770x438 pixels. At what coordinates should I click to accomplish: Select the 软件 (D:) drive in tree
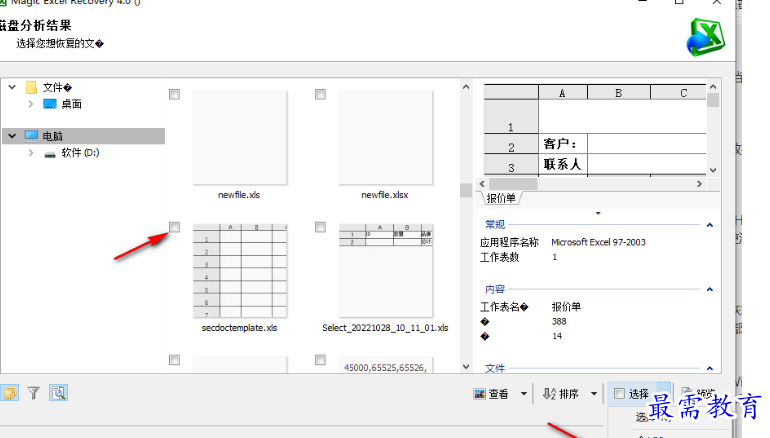point(80,153)
